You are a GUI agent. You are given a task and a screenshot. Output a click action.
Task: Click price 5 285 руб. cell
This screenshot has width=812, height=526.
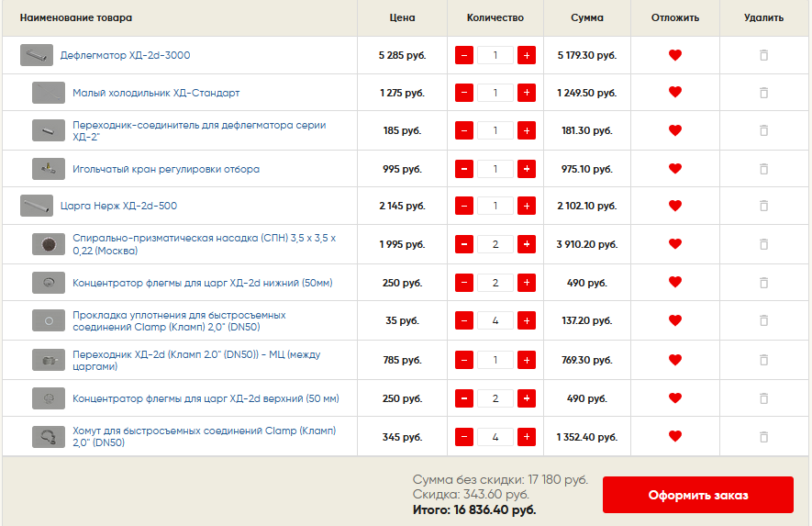tap(402, 55)
